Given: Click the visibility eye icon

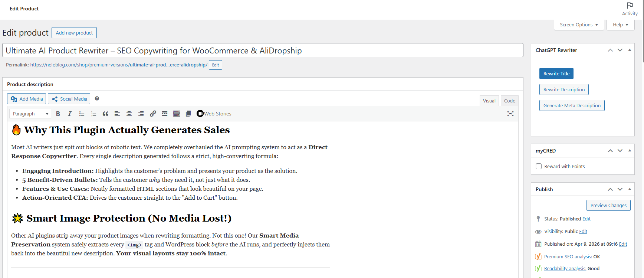Looking at the screenshot, I should 538,232.
